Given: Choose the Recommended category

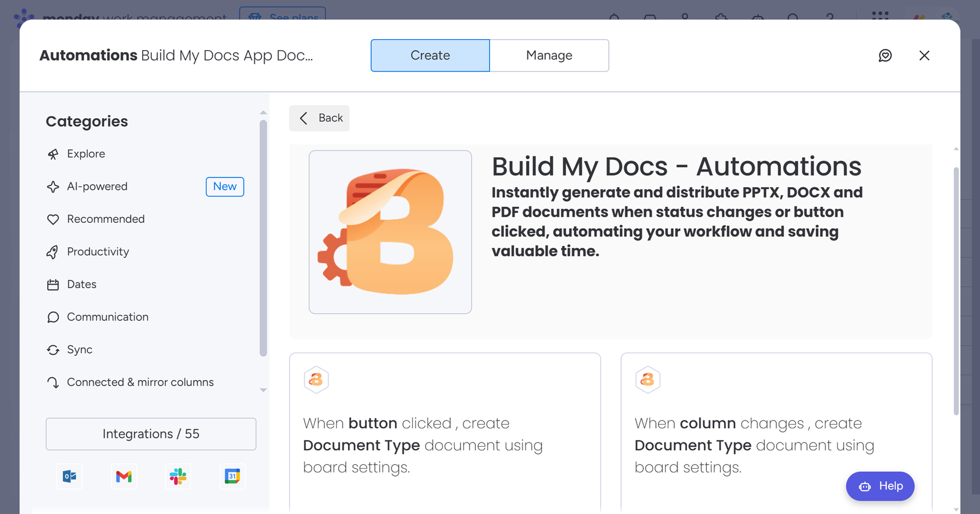Looking at the screenshot, I should (105, 219).
